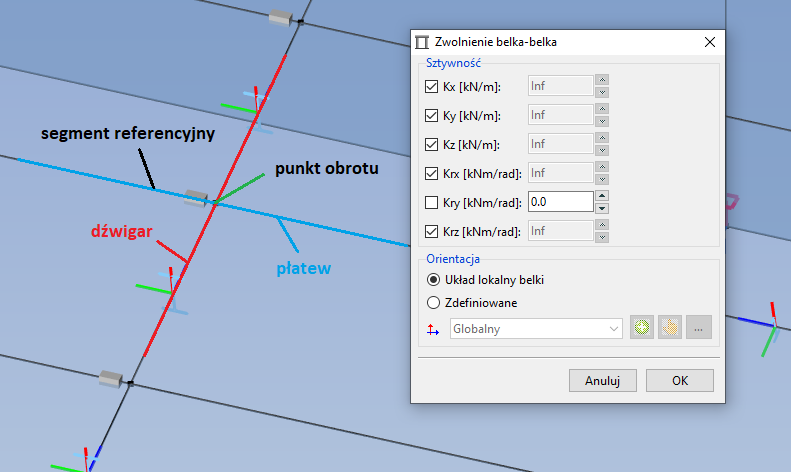
Task: Select the 'Zdefiniowane' orientation radio button
Action: point(433,303)
